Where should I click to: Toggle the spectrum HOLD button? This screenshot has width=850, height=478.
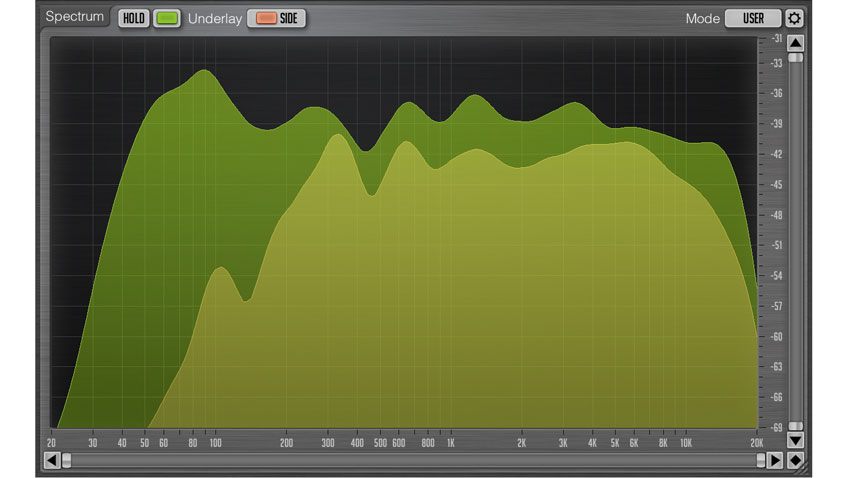(x=133, y=18)
